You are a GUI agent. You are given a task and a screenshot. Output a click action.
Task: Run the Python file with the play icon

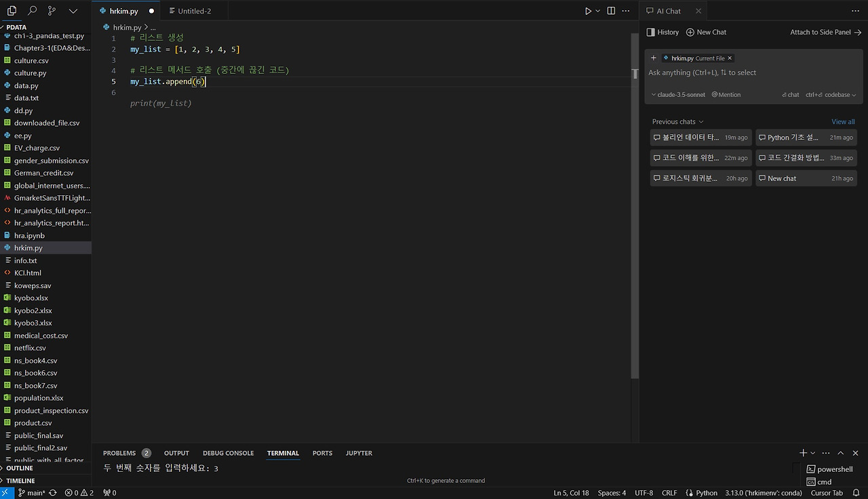tap(588, 11)
